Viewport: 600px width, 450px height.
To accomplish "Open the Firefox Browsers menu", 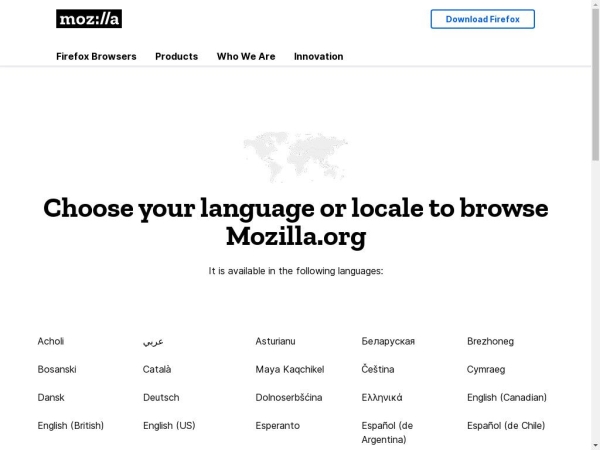I will [x=96, y=56].
